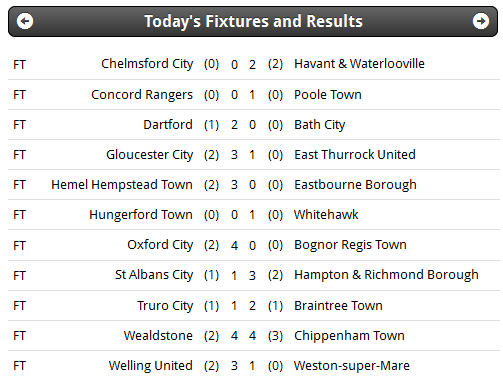The width and height of the screenshot is (503, 392).
Task: Click Hampton & Richmond Borough team name
Action: point(386,275)
